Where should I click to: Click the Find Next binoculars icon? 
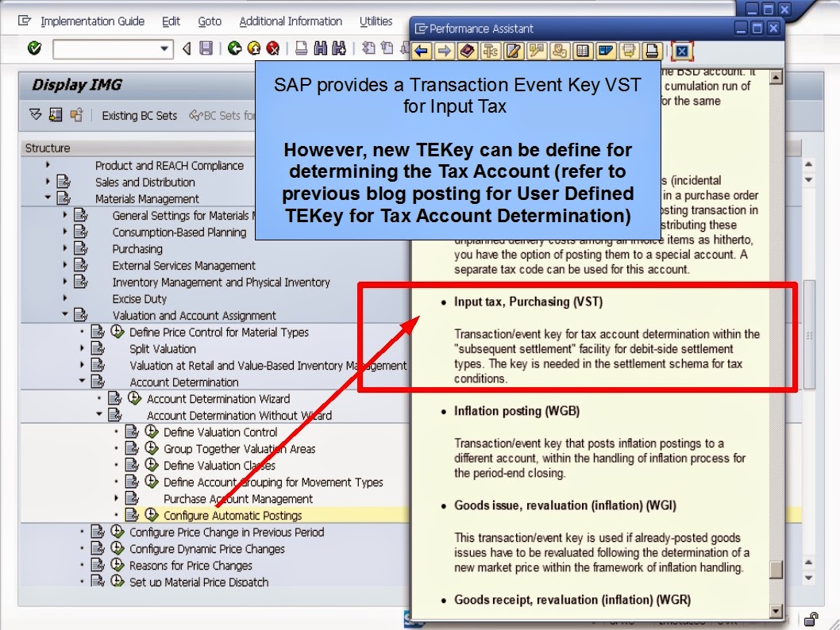[x=339, y=48]
